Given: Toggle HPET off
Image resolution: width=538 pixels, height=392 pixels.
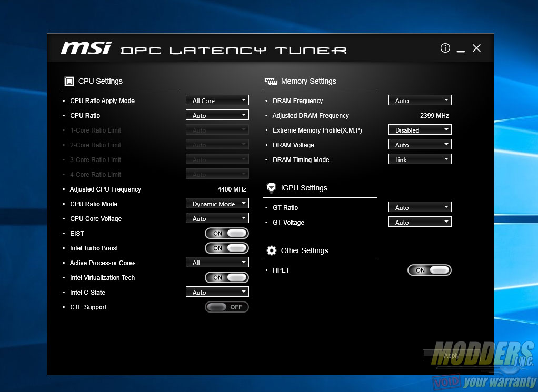Looking at the screenshot, I should click(429, 270).
